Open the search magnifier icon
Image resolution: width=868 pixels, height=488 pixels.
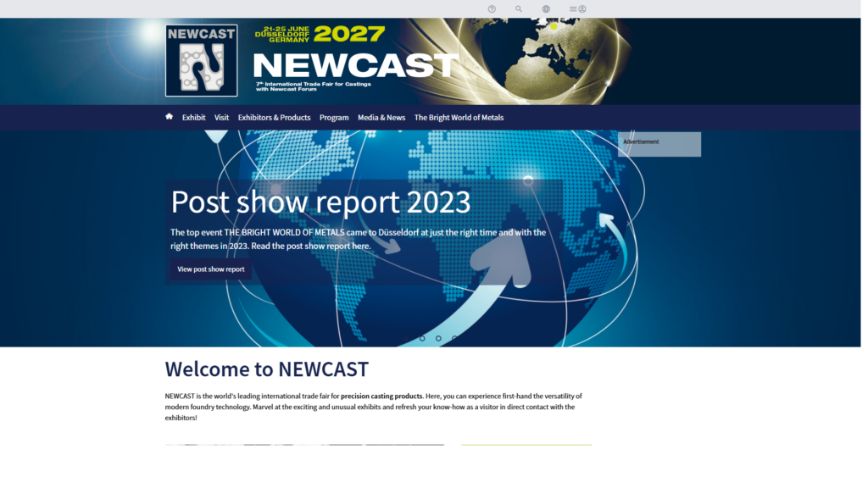[519, 8]
